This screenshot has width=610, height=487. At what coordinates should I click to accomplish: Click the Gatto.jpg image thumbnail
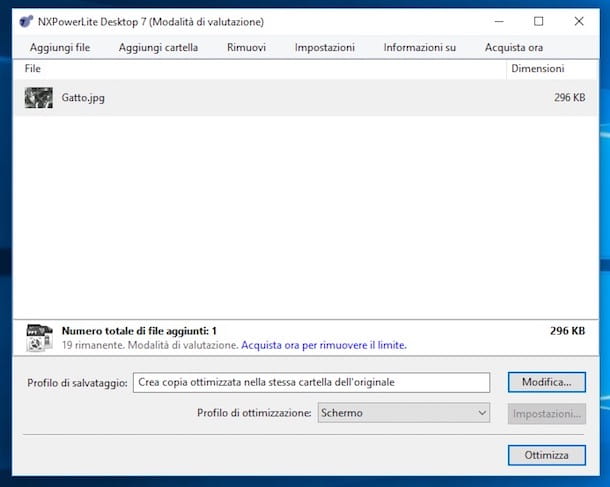[39, 98]
